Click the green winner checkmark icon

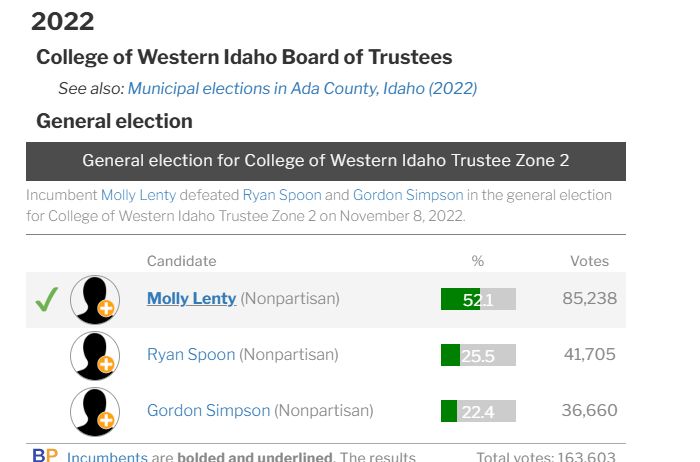pos(46,299)
